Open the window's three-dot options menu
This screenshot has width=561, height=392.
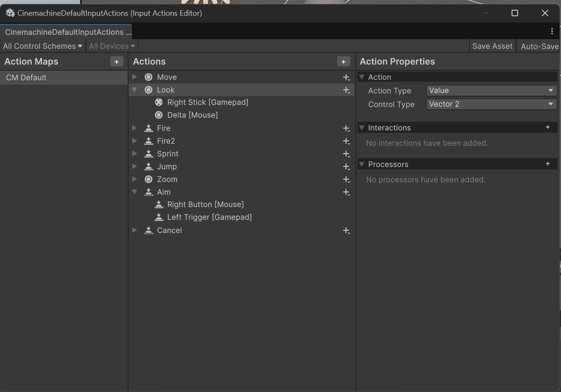click(552, 31)
